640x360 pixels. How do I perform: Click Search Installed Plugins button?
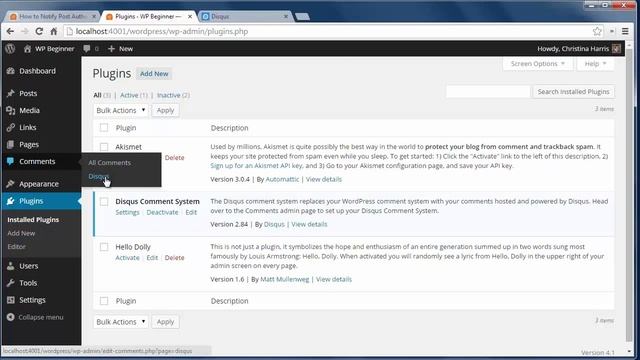573,92
